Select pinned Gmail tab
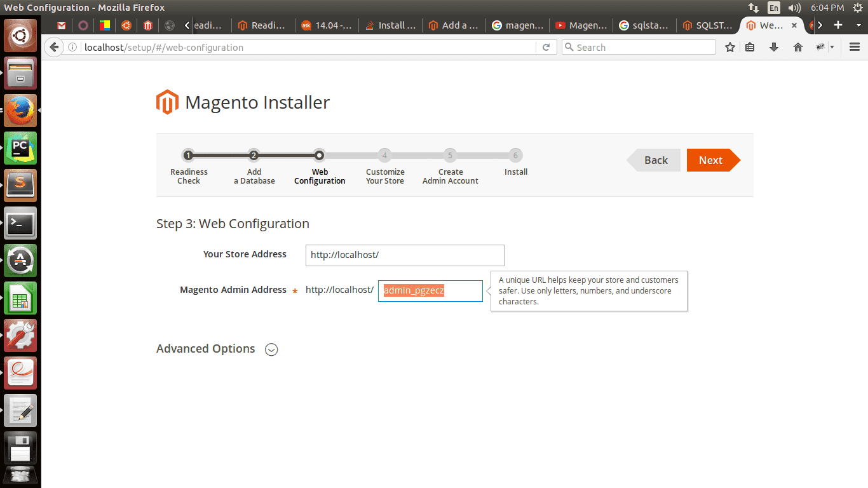868x488 pixels. [62, 25]
